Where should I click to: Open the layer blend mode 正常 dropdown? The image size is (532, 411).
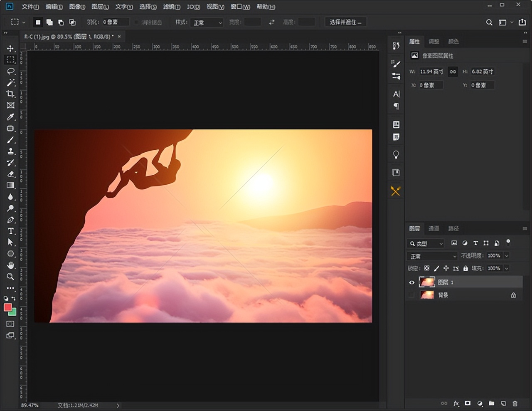[432, 256]
